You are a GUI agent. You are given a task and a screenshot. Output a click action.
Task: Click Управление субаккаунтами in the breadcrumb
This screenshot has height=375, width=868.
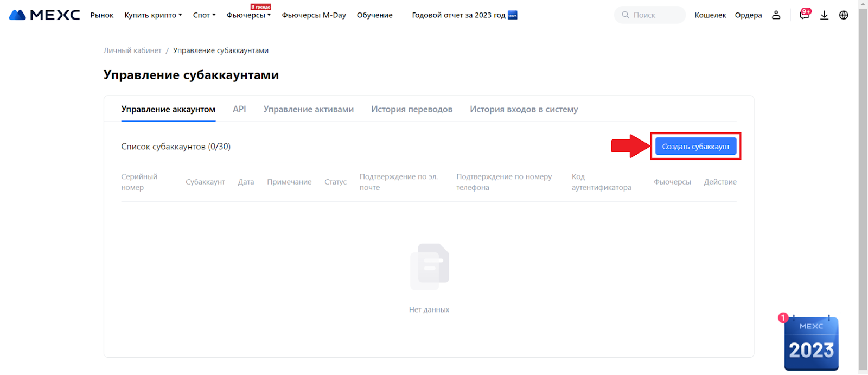(221, 50)
